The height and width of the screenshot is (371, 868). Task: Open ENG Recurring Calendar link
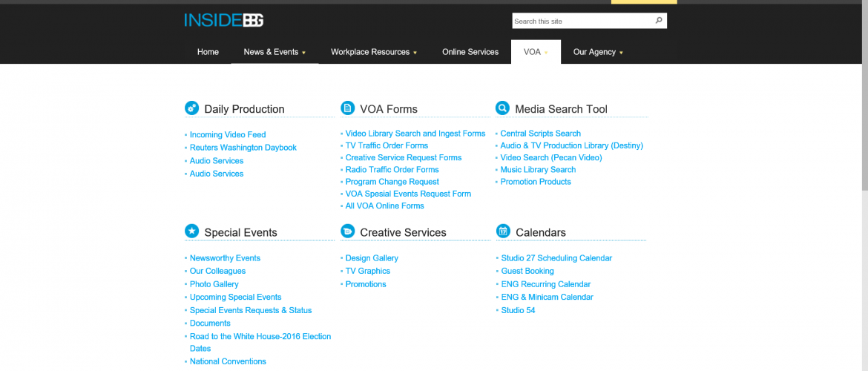click(x=546, y=284)
